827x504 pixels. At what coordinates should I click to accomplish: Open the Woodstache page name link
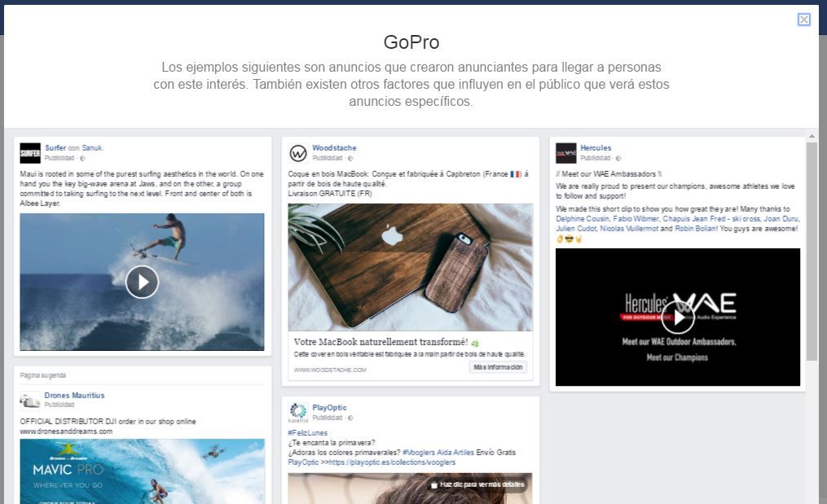coord(334,148)
